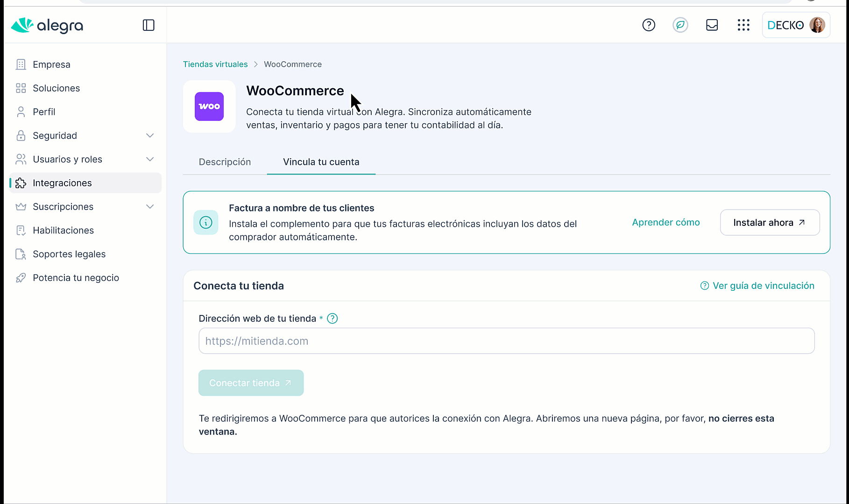Click the Usuarios y roles people icon
The height and width of the screenshot is (504, 849).
21,160
